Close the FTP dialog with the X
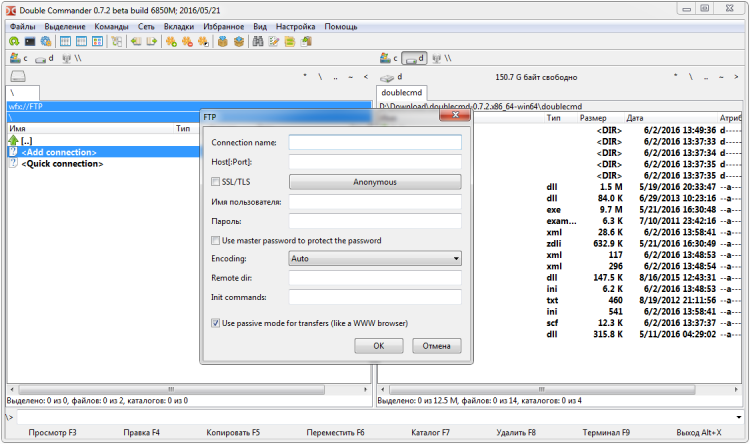The height and width of the screenshot is (444, 750). coord(455,115)
